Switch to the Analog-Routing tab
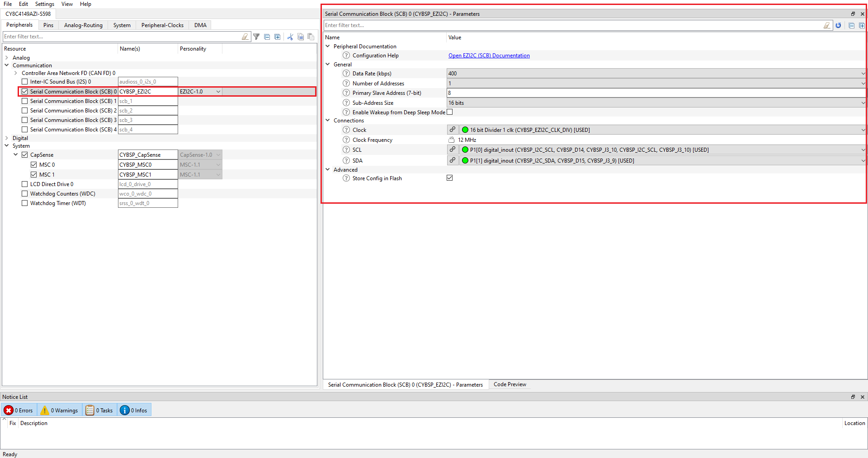 [83, 25]
